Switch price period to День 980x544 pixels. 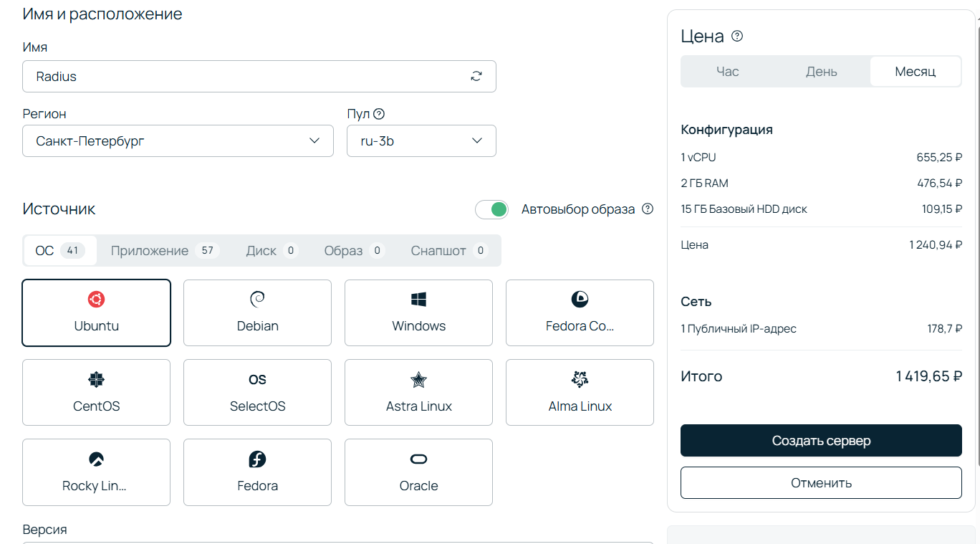[x=821, y=72]
